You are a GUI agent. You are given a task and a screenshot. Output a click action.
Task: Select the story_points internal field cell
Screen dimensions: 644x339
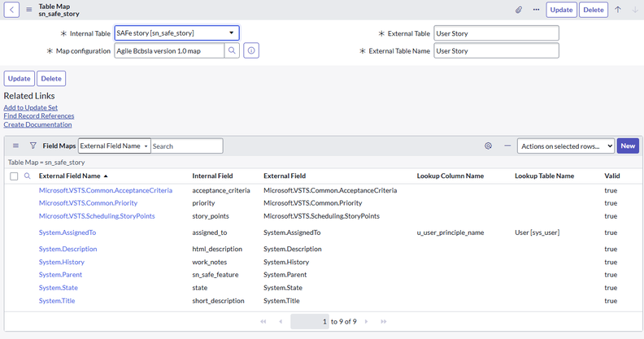pos(211,216)
